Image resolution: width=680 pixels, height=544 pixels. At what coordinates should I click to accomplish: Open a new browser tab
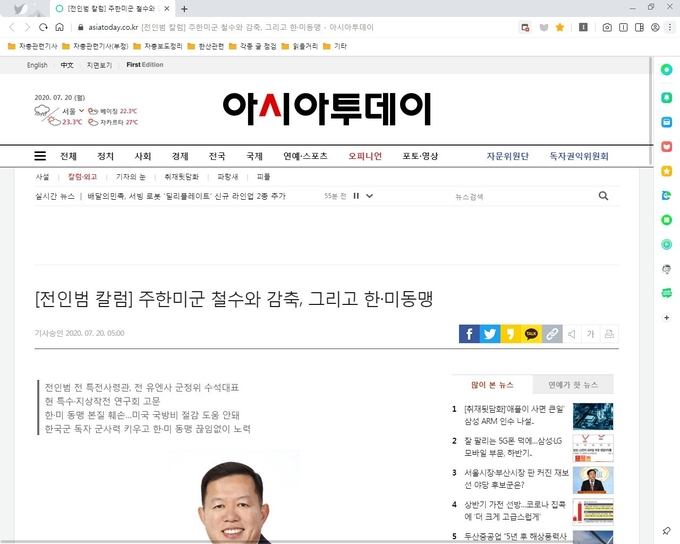pos(184,9)
